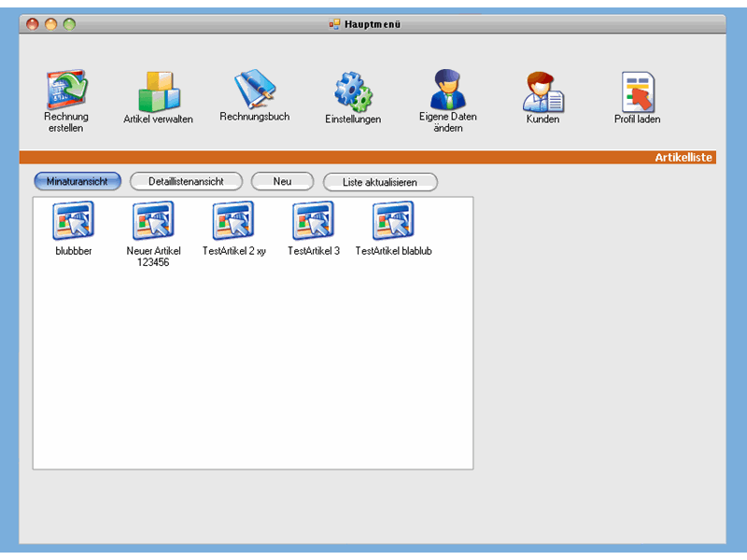747x560 pixels.
Task: Open the Kunden customer icon
Action: 543,91
